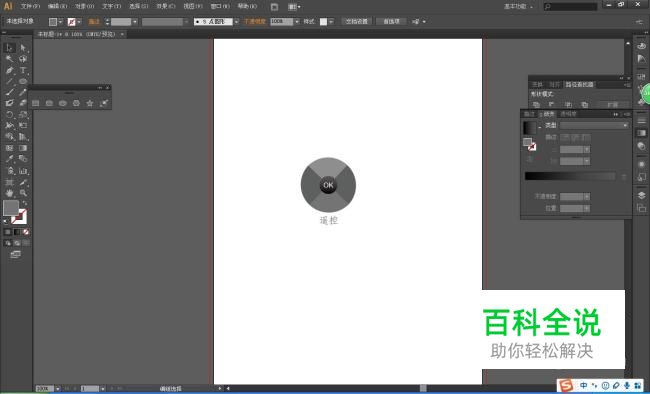Click the OK button graphic on artboard
The image size is (650, 394).
tap(328, 185)
